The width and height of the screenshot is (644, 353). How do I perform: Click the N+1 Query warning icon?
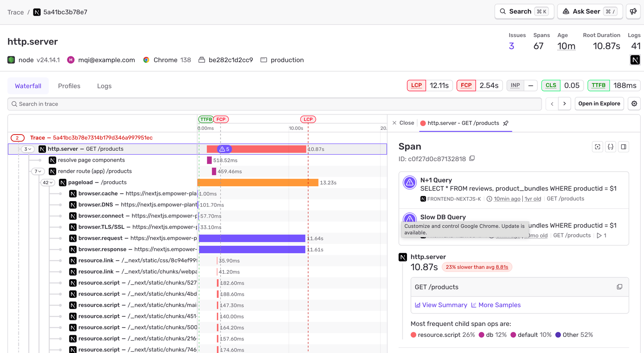pos(410,183)
